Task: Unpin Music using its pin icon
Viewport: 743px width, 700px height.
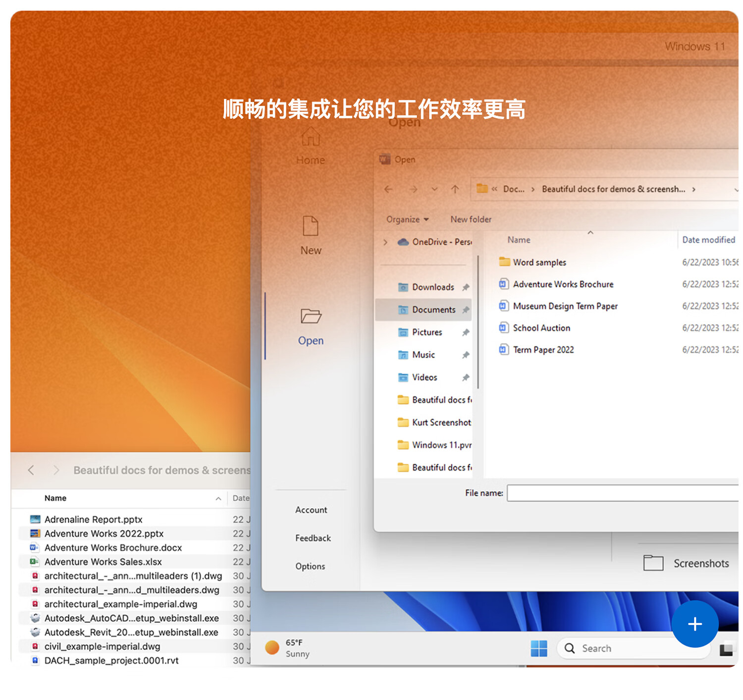Action: [x=466, y=355]
